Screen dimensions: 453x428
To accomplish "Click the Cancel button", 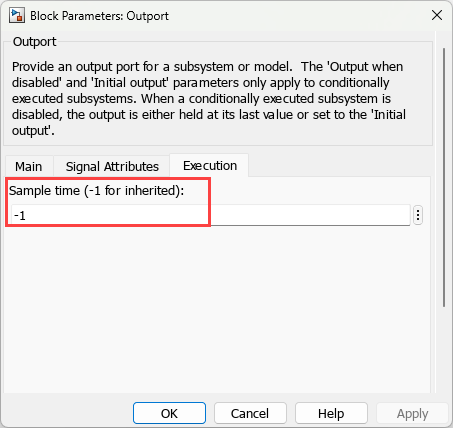I will (250, 413).
